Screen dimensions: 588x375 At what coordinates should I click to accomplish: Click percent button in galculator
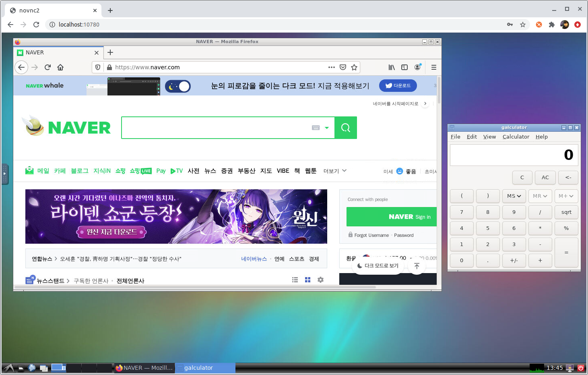[566, 228]
